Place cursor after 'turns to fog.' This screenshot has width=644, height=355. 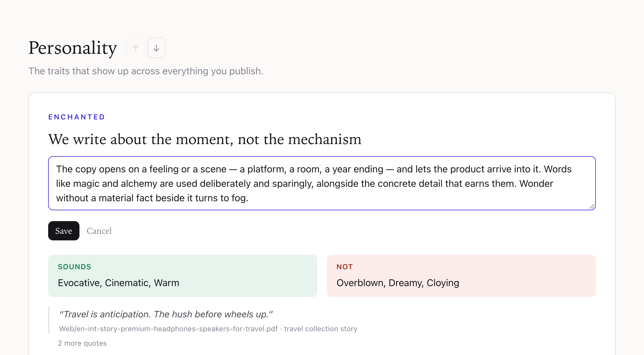pyautogui.click(x=249, y=198)
